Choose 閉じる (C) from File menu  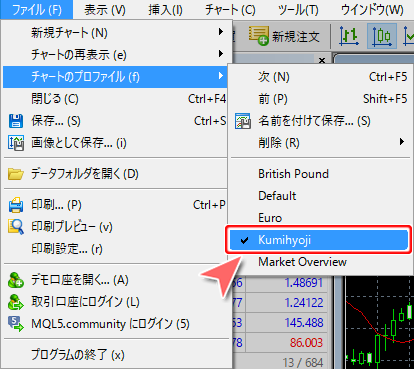tap(115, 99)
